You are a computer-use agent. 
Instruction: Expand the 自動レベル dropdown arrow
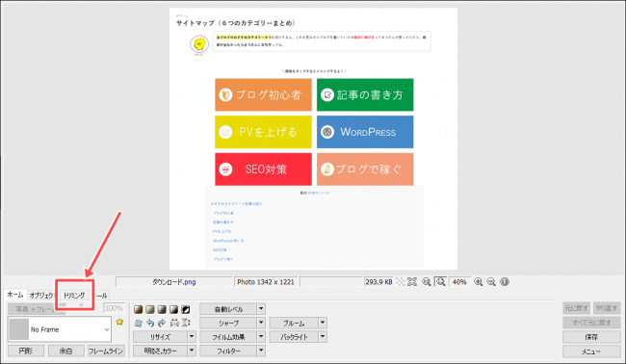(x=261, y=309)
